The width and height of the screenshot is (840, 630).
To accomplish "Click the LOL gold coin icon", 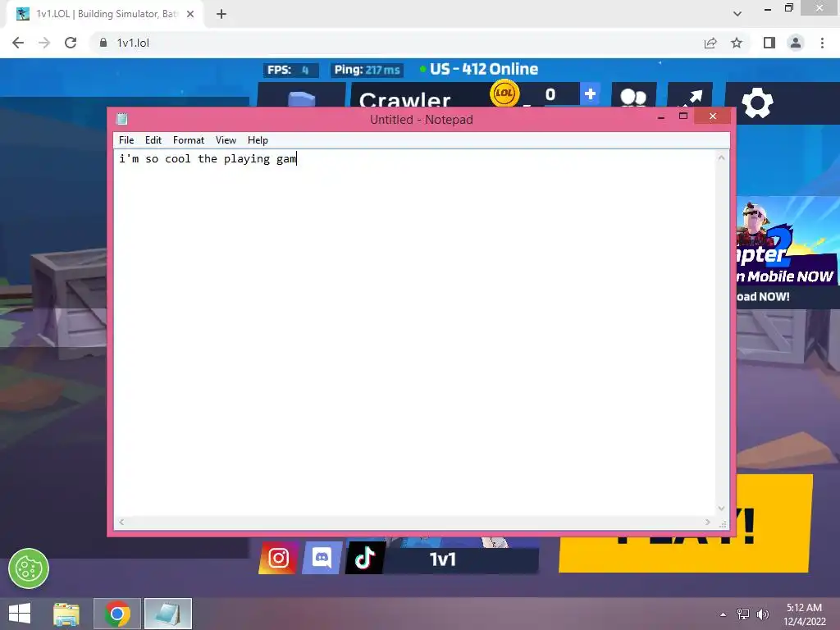I will (x=504, y=93).
